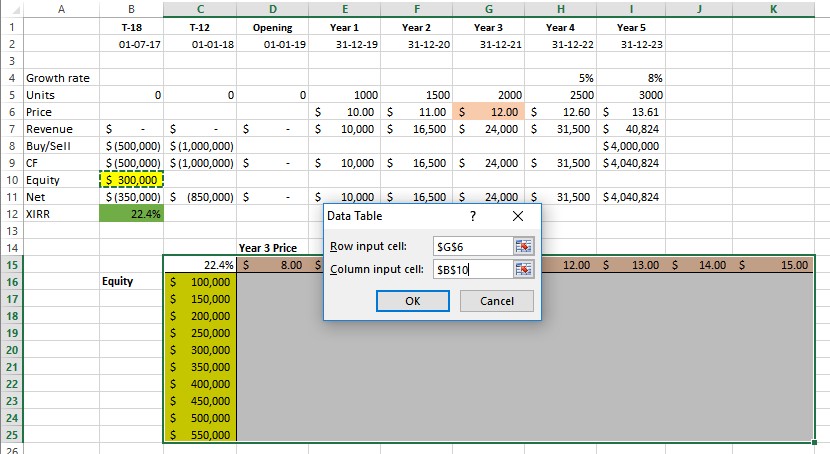This screenshot has width=830, height=454.
Task: Click the Column input cell range selector icon
Action: coord(523,269)
